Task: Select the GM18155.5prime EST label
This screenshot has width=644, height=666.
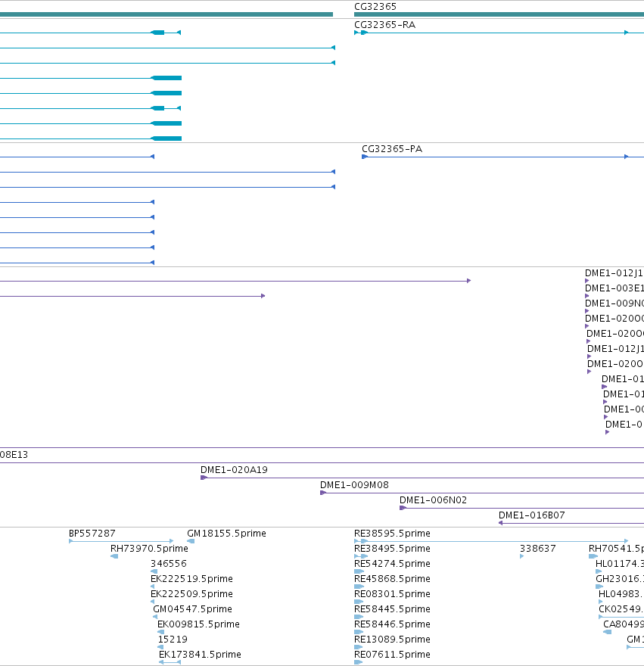Action: pos(226,534)
